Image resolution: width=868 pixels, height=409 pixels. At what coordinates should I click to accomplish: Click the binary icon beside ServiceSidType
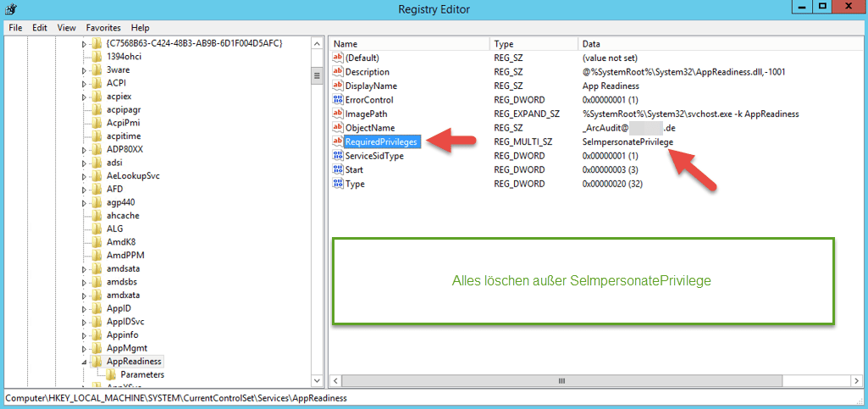click(x=338, y=156)
